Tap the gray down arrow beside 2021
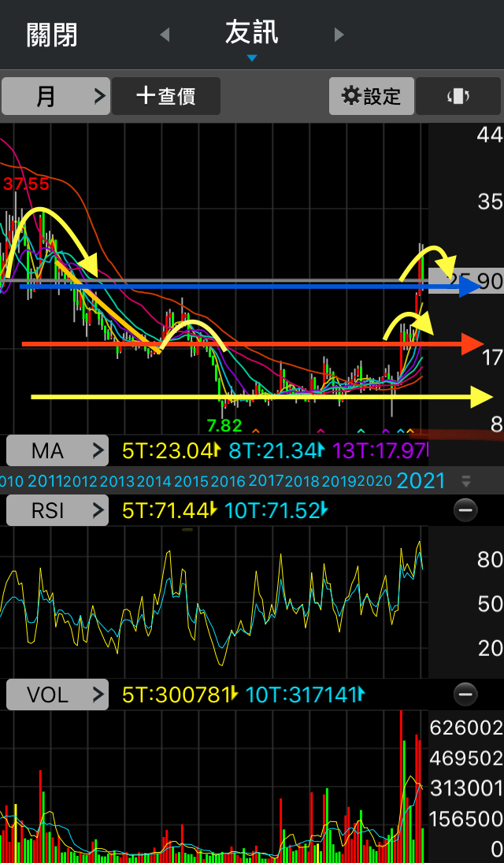Screen dimensions: 504x863 (466, 480)
